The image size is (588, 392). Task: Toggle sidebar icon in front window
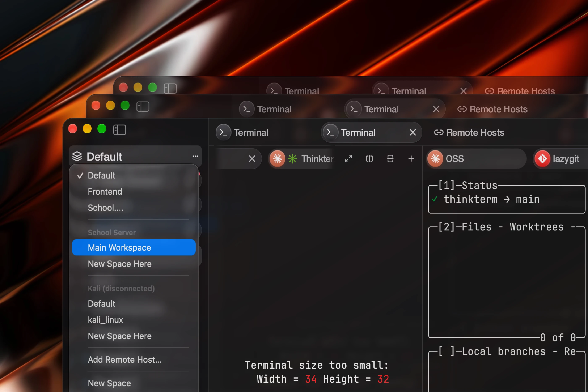pyautogui.click(x=119, y=130)
